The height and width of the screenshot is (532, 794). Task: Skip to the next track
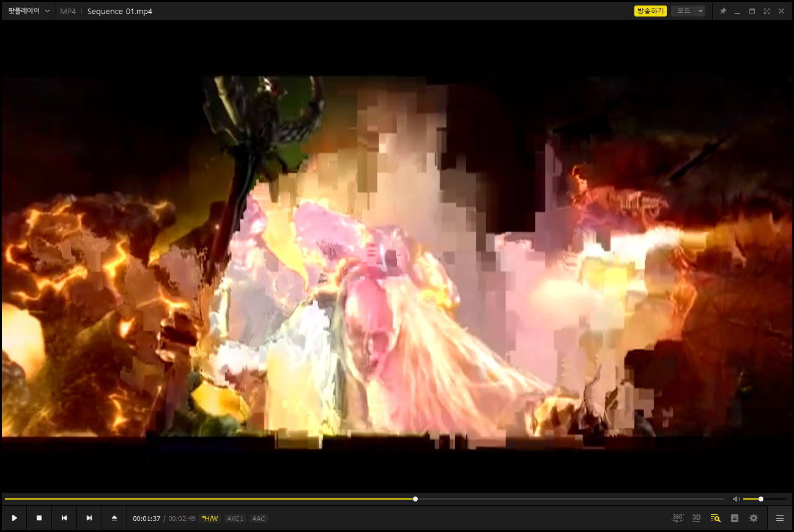[89, 518]
